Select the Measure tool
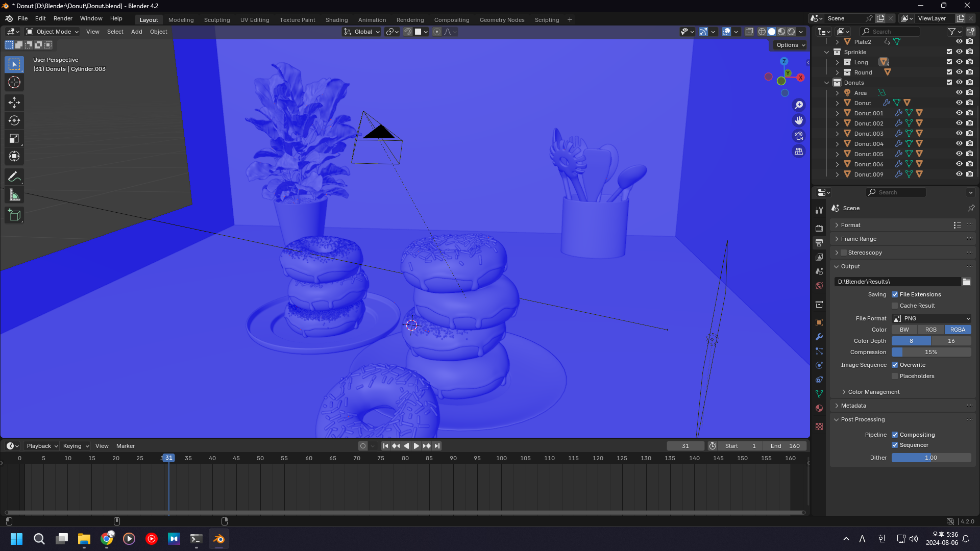Image resolution: width=980 pixels, height=551 pixels. tap(14, 194)
